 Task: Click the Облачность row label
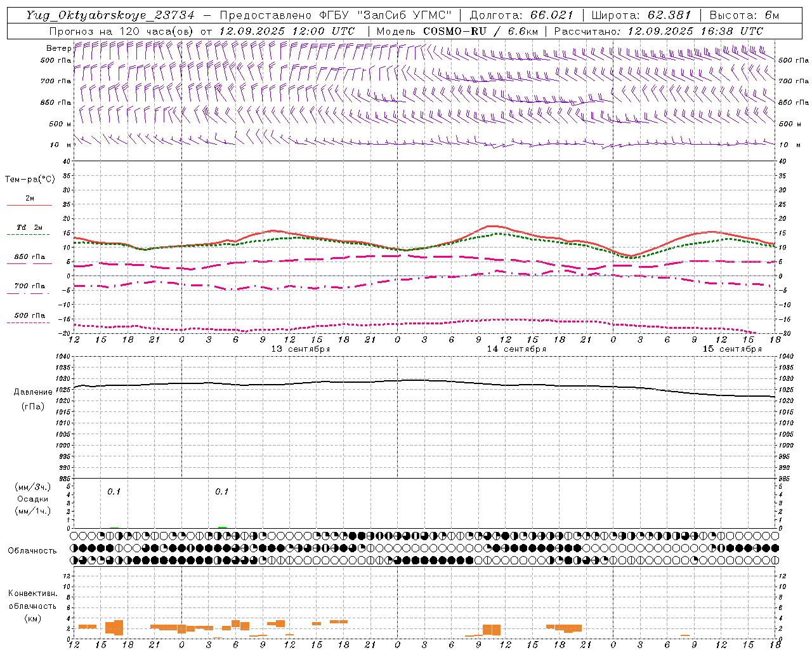point(32,550)
